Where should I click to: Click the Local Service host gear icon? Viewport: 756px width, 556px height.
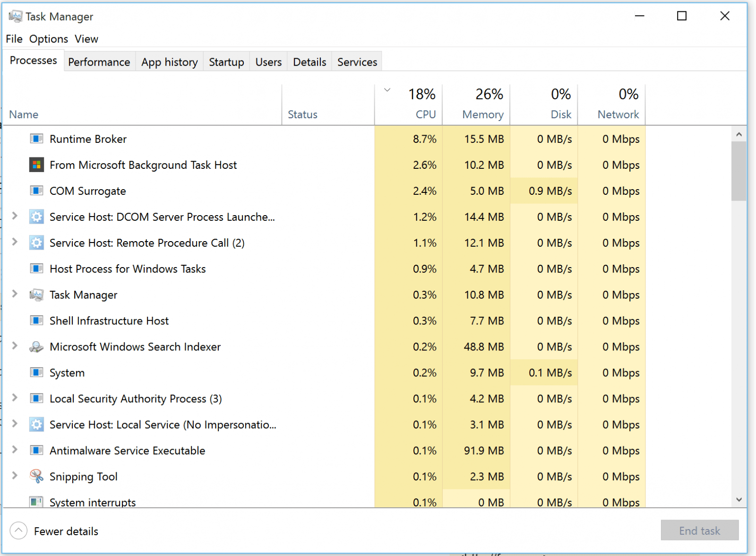point(36,425)
